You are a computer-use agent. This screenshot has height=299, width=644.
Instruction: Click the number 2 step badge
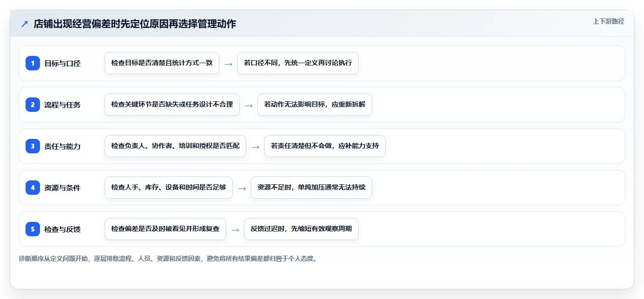(33, 105)
